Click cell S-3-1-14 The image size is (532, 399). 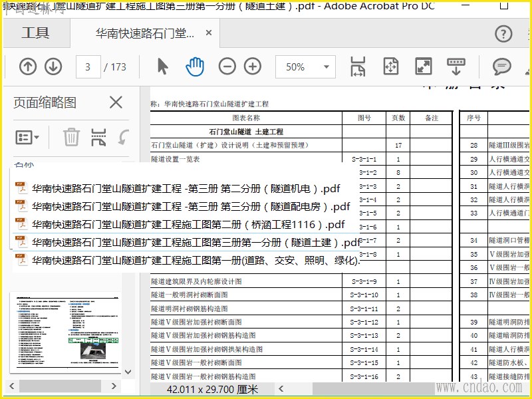pos(364,350)
